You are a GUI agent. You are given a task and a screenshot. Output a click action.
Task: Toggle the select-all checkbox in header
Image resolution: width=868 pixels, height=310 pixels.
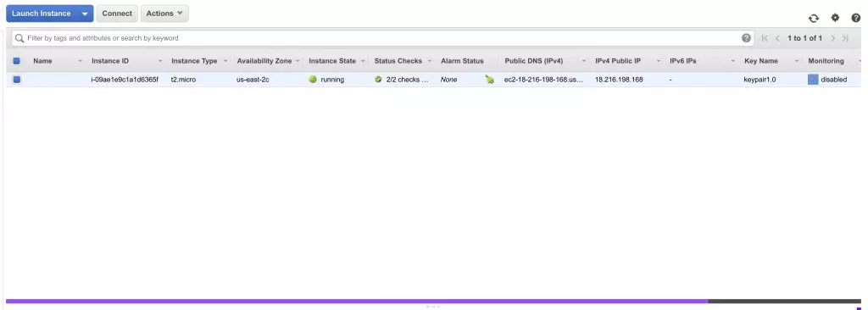17,61
